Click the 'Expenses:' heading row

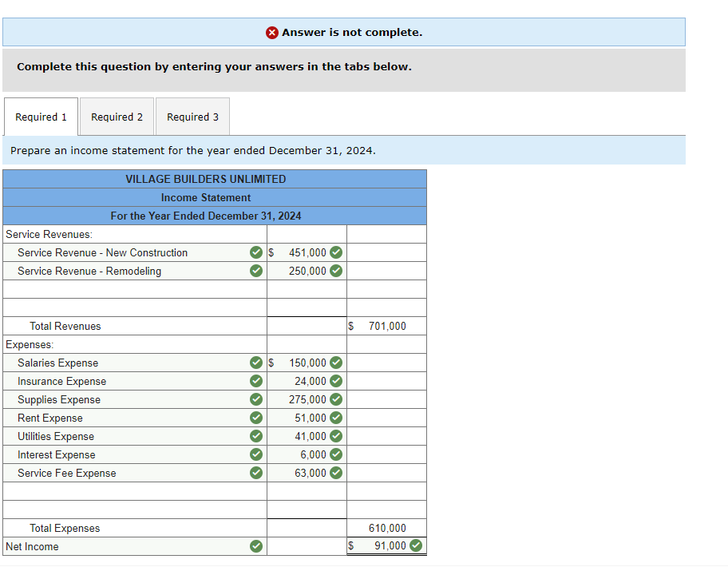(x=135, y=344)
